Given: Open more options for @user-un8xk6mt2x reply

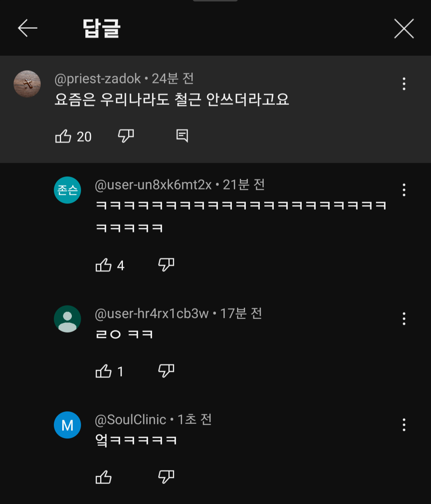Looking at the screenshot, I should (x=404, y=190).
